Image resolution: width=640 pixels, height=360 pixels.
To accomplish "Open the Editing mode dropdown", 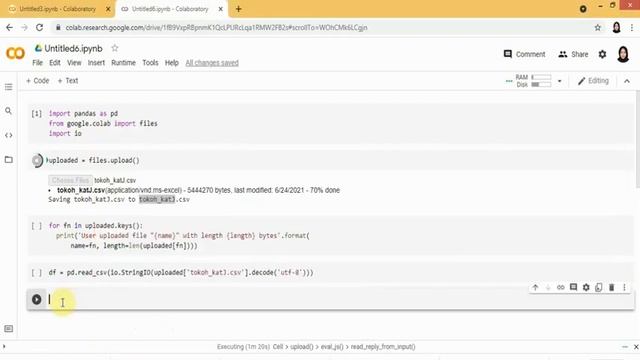I will 593,81.
